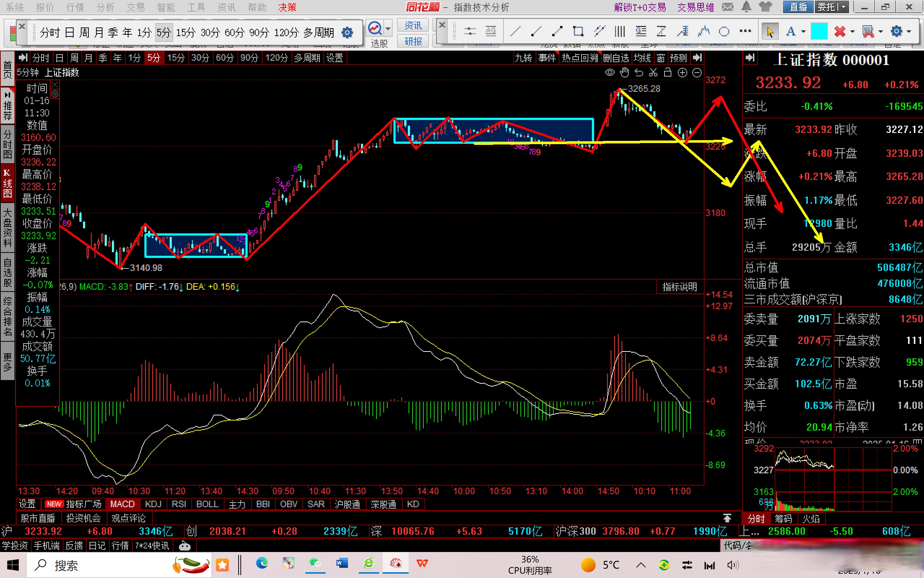Viewport: 924px width, 578px height.
Task: Open more drawing tools ellipsis
Action: click(x=745, y=31)
